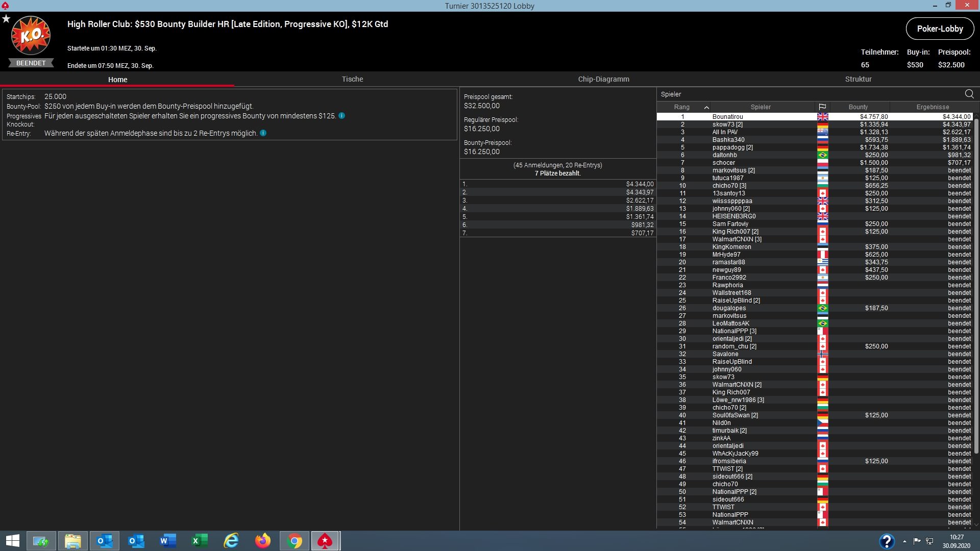The width and height of the screenshot is (980, 551).
Task: Sort by Bounty column header
Action: (x=858, y=107)
